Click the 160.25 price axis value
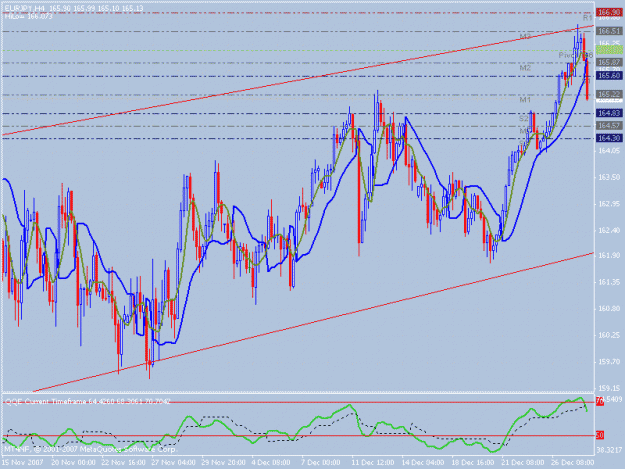 pos(609,335)
